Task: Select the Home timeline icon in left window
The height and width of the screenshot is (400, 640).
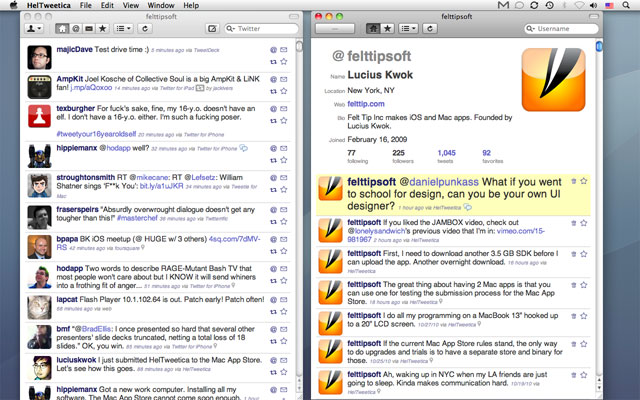Action: click(62, 29)
